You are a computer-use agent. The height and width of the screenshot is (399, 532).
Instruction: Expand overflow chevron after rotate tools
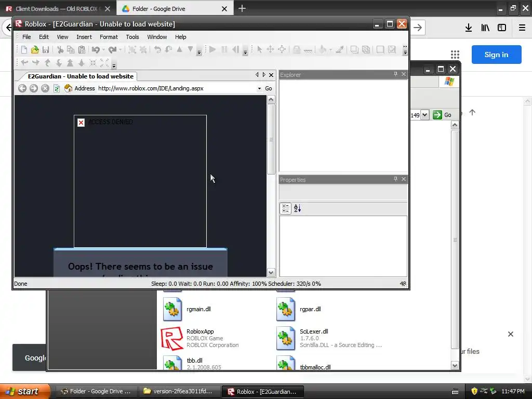click(x=199, y=51)
